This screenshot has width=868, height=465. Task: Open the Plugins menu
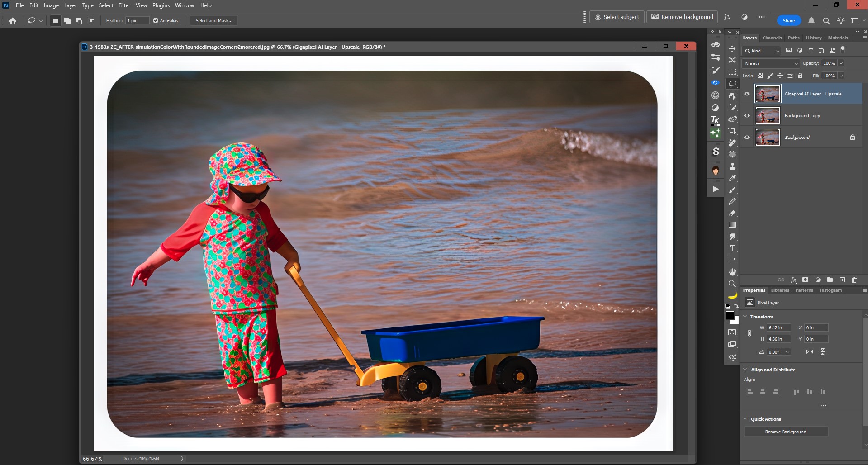tap(161, 5)
